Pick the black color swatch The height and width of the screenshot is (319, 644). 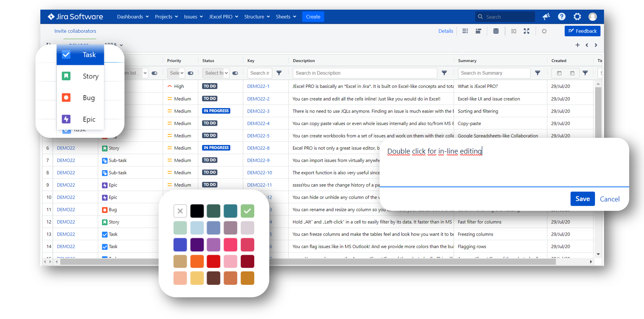[x=197, y=211]
